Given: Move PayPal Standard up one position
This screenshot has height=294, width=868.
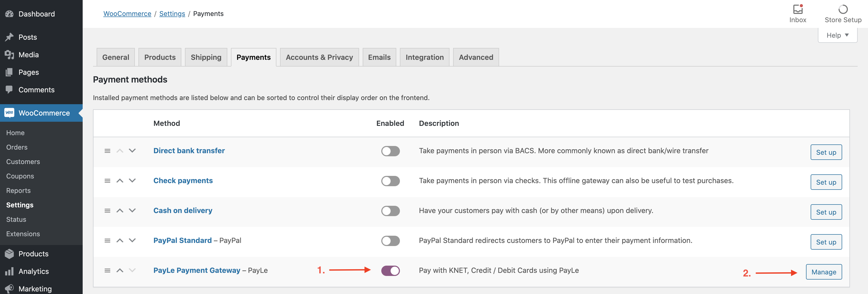Looking at the screenshot, I should click(120, 241).
